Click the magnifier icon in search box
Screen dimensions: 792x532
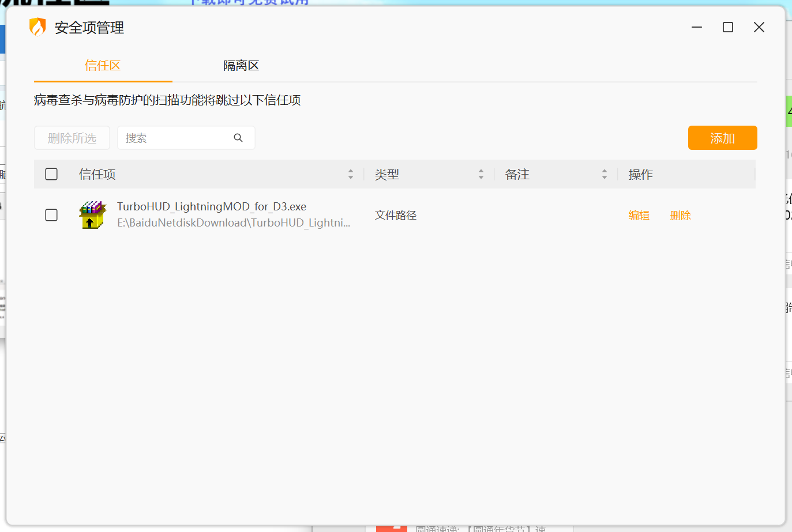238,138
